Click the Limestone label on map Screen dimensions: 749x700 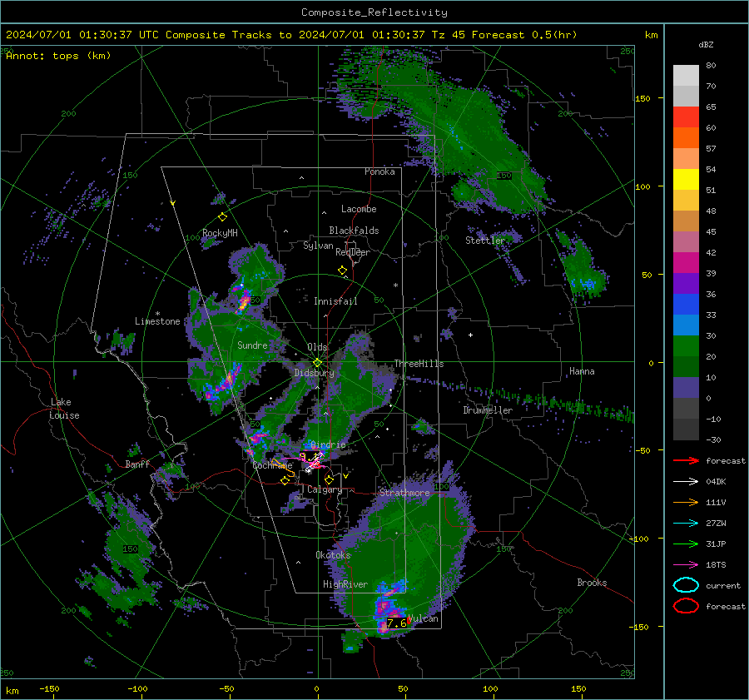pos(157,321)
